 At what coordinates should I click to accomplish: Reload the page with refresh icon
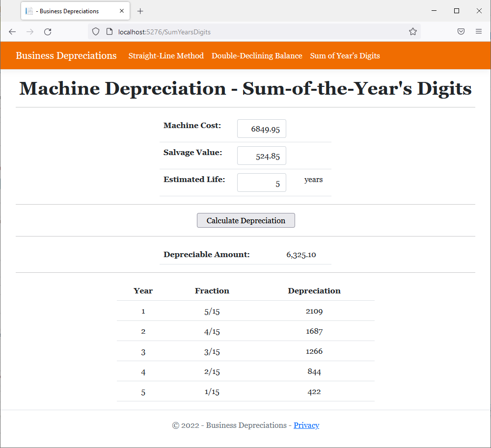click(x=48, y=31)
